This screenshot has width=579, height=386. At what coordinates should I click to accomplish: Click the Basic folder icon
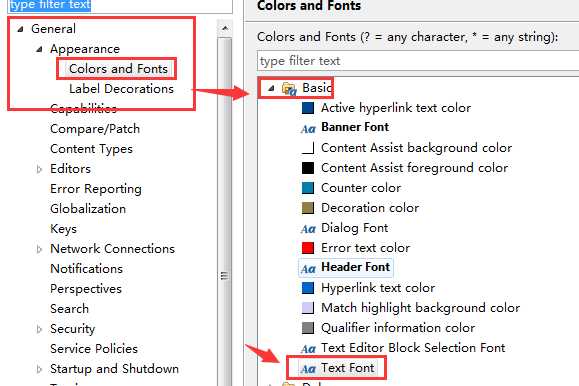pyautogui.click(x=289, y=89)
